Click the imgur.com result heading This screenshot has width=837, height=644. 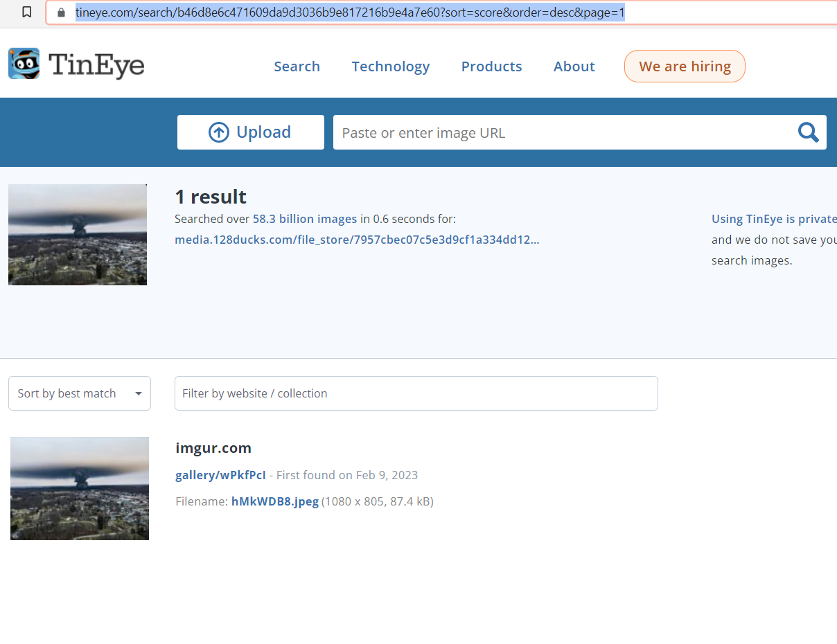click(x=213, y=448)
